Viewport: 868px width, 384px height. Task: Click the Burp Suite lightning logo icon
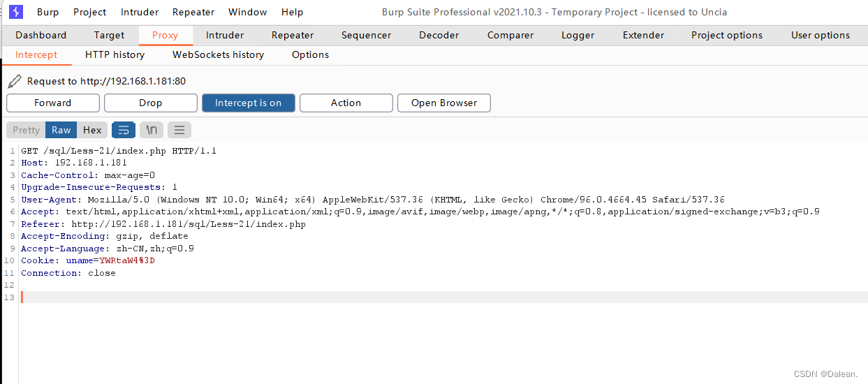tap(15, 12)
